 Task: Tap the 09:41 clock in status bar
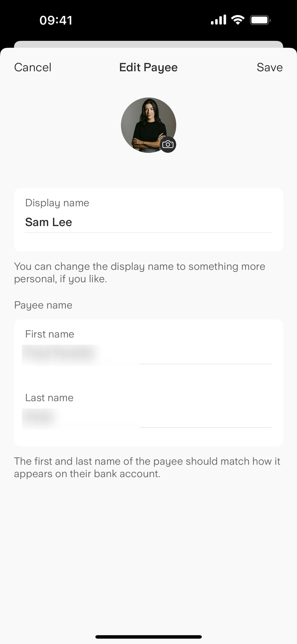56,20
